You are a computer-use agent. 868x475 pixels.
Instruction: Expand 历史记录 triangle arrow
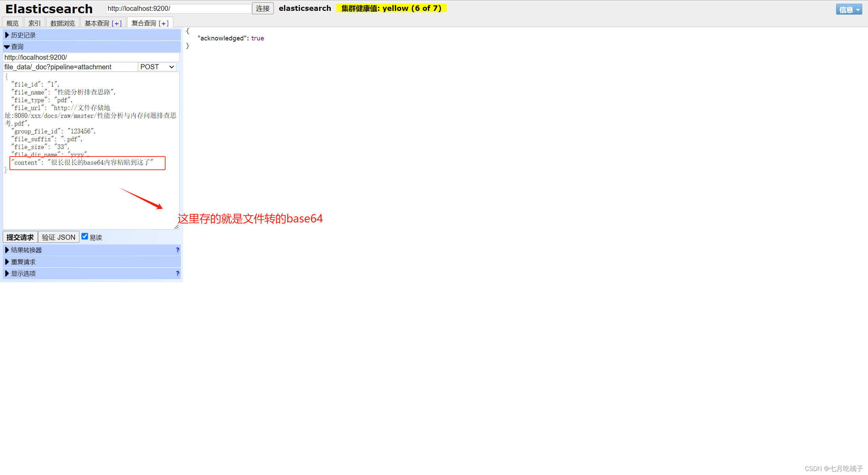(x=7, y=35)
